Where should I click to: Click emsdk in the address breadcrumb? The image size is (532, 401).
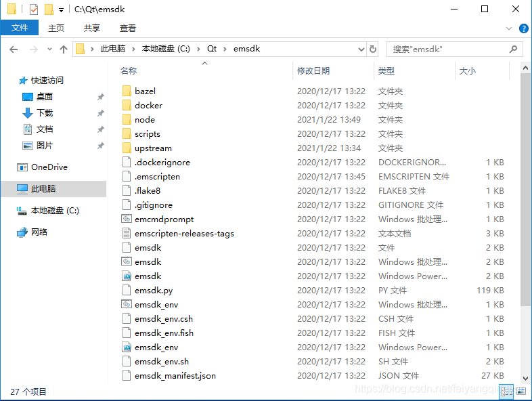click(246, 49)
